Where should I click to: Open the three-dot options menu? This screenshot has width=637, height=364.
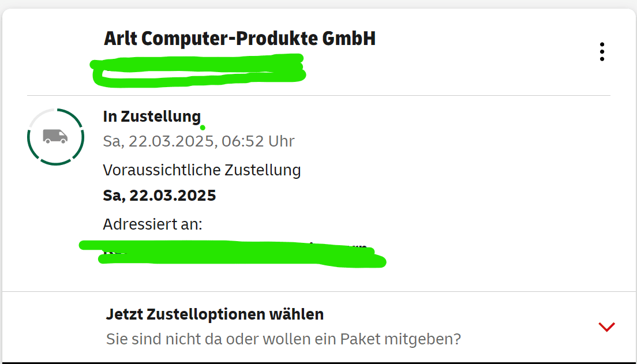tap(602, 52)
